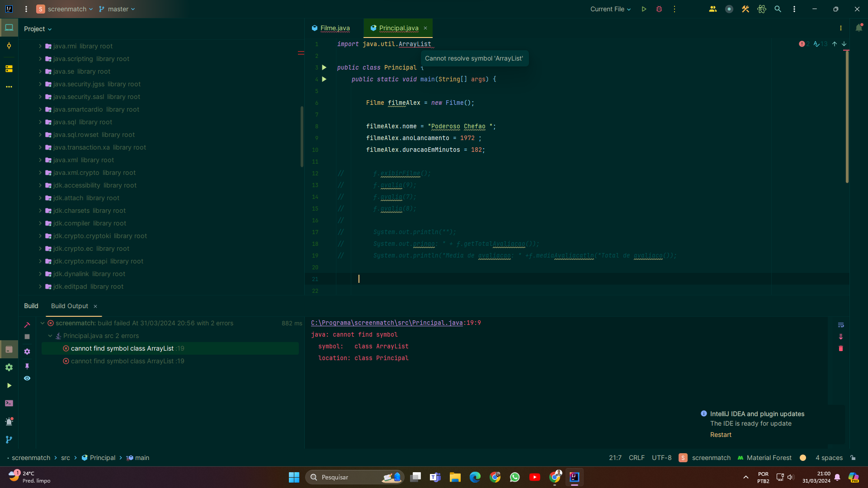Toggle soft-wrap in build output
This screenshot has width=868, height=488.
[841, 325]
